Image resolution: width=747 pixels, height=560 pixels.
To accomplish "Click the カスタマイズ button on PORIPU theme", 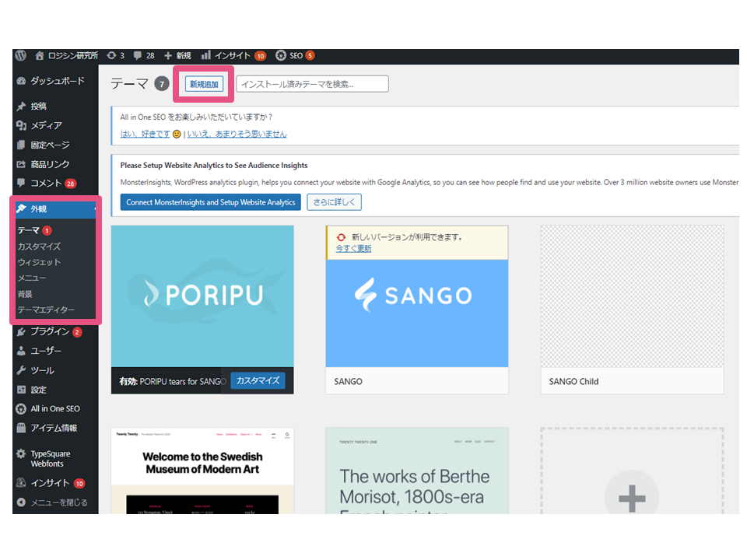I will [x=258, y=380].
